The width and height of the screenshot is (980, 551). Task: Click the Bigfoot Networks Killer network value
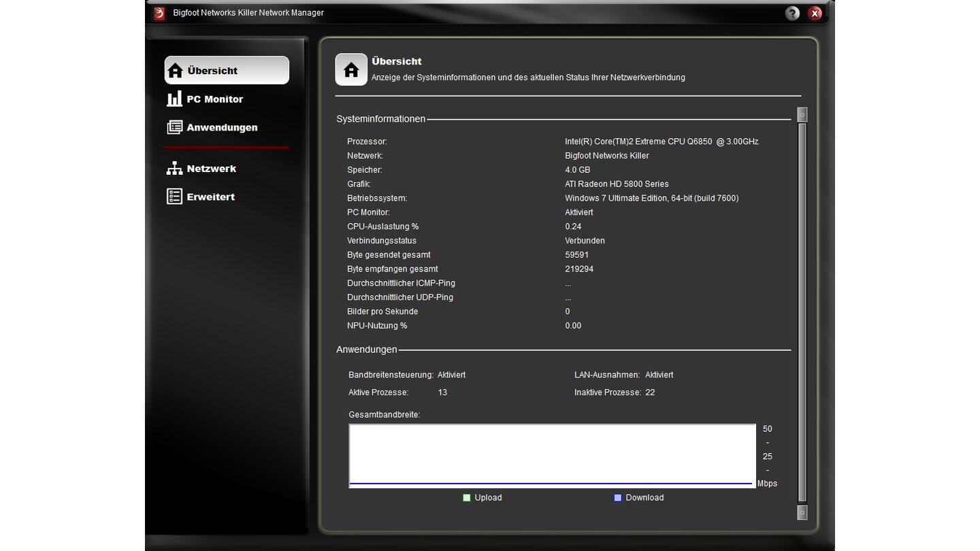pyautogui.click(x=606, y=156)
